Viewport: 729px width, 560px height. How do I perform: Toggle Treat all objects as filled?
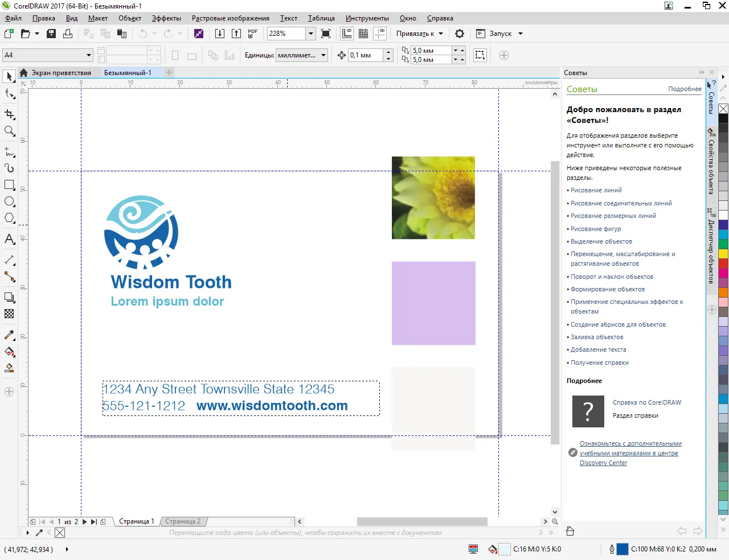tap(480, 55)
